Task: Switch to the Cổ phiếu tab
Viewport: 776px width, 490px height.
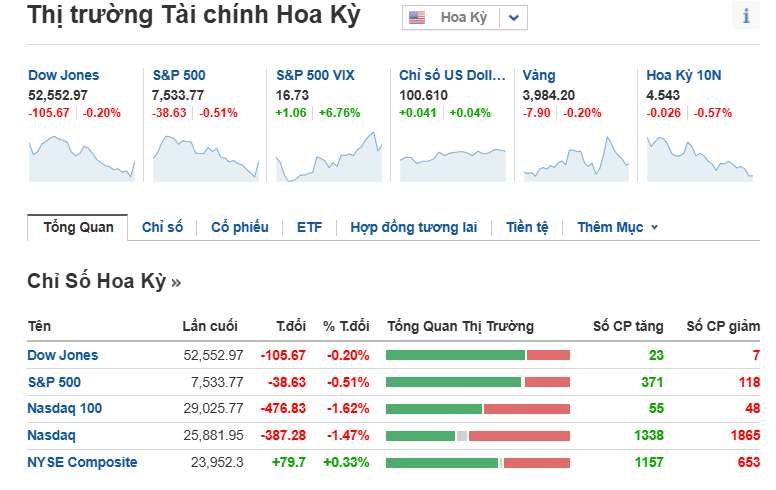Action: pyautogui.click(x=240, y=227)
